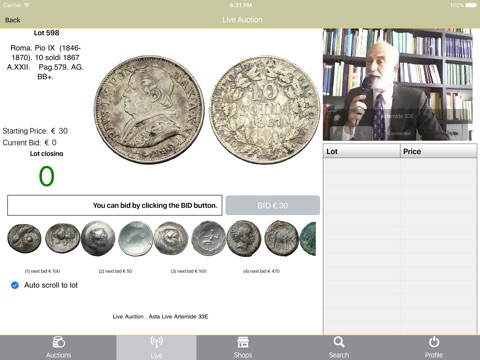The width and height of the screenshot is (480, 360).
Task: Open the Auctions tab icon
Action: [x=59, y=342]
